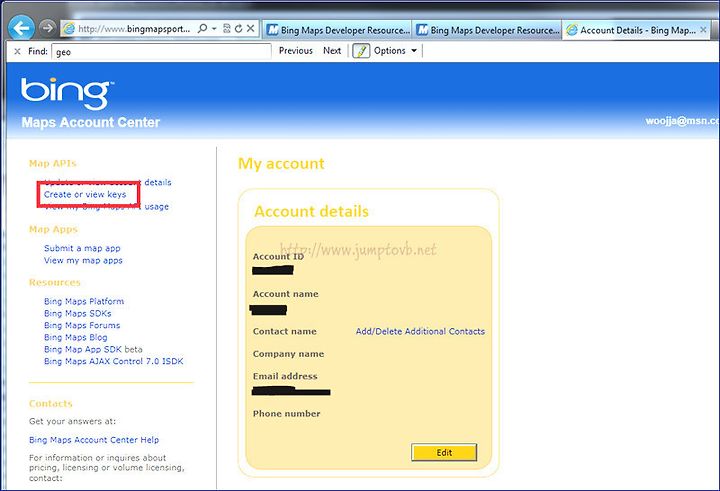
Task: Open Bing Maps Account Center Help link
Action: [94, 440]
